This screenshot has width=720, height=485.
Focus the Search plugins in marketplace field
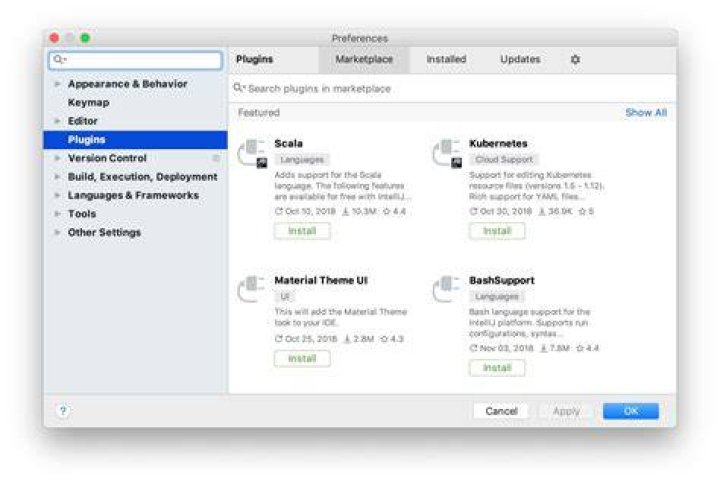coord(452,88)
